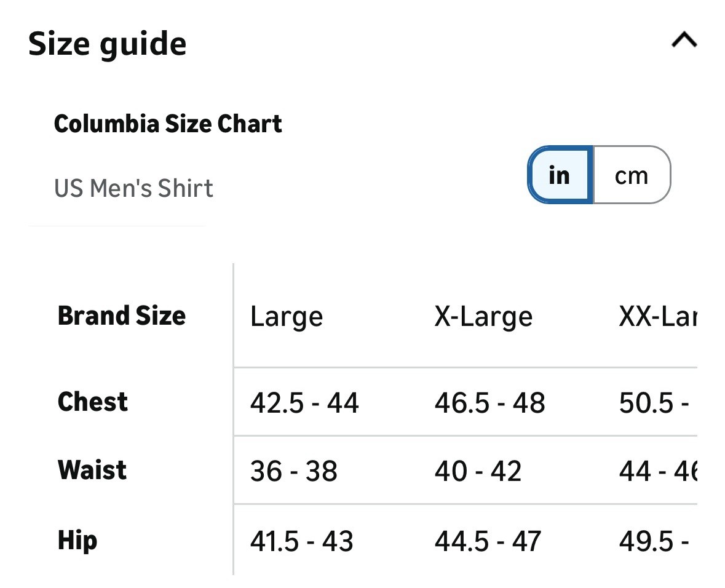The width and height of the screenshot is (725, 588).
Task: Click X-Large hip value 44.5 - 47
Action: (x=487, y=541)
